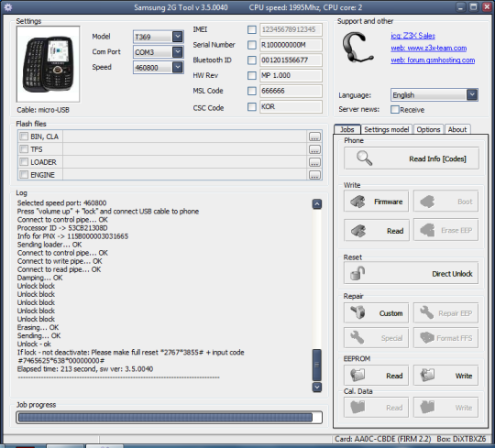Viewport: 495px width, 448px height.
Task: Click the Cal. Data Write folder icon
Action: point(427,407)
